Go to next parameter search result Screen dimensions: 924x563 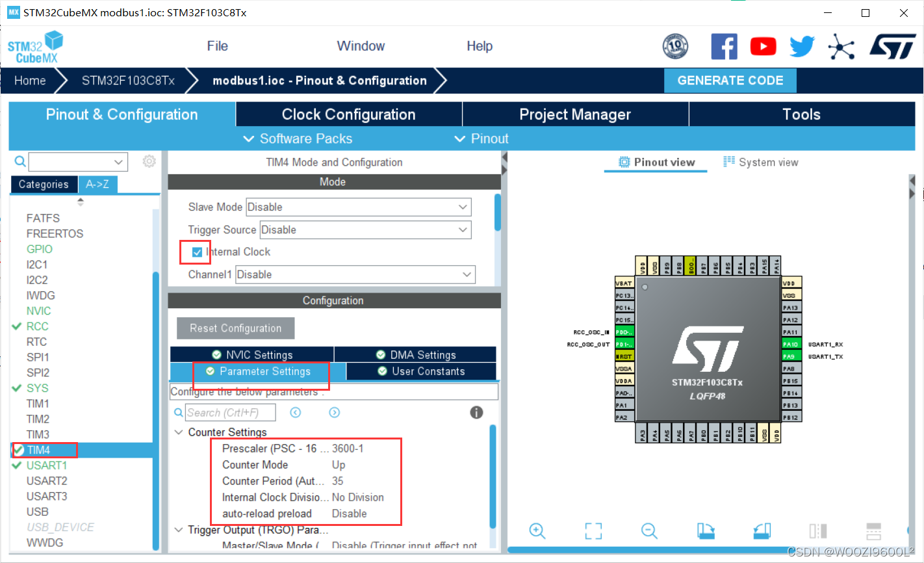point(335,412)
